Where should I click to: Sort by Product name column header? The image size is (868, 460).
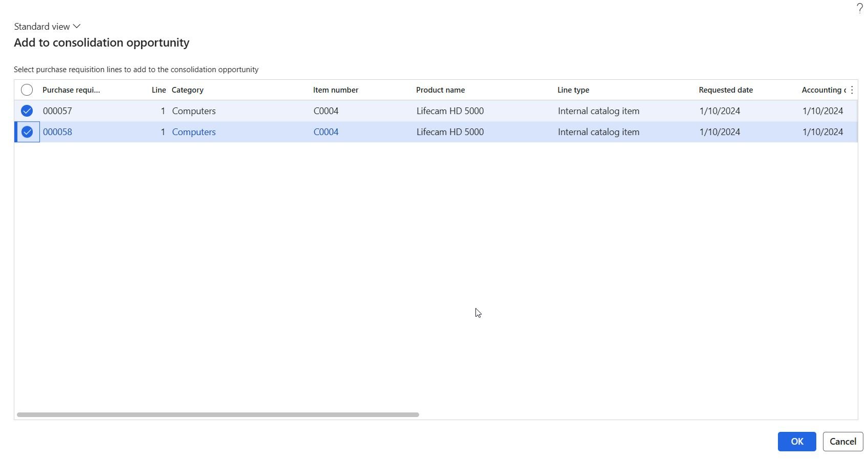click(x=441, y=90)
